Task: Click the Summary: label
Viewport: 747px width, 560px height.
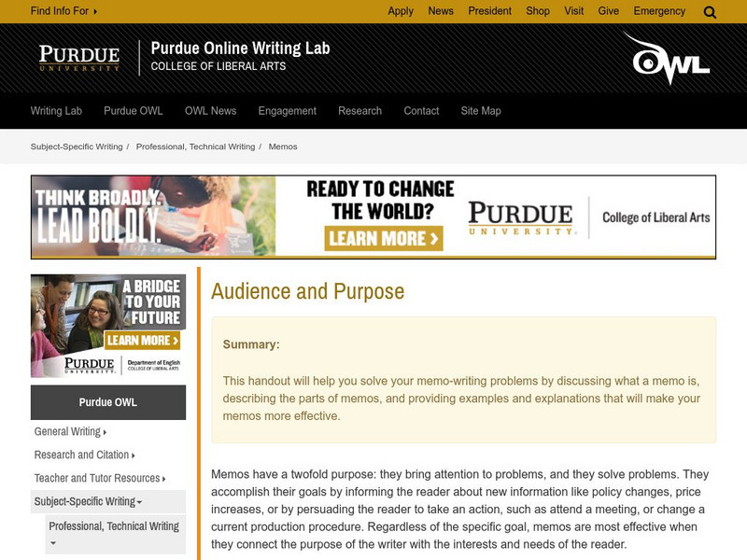Action: point(251,344)
